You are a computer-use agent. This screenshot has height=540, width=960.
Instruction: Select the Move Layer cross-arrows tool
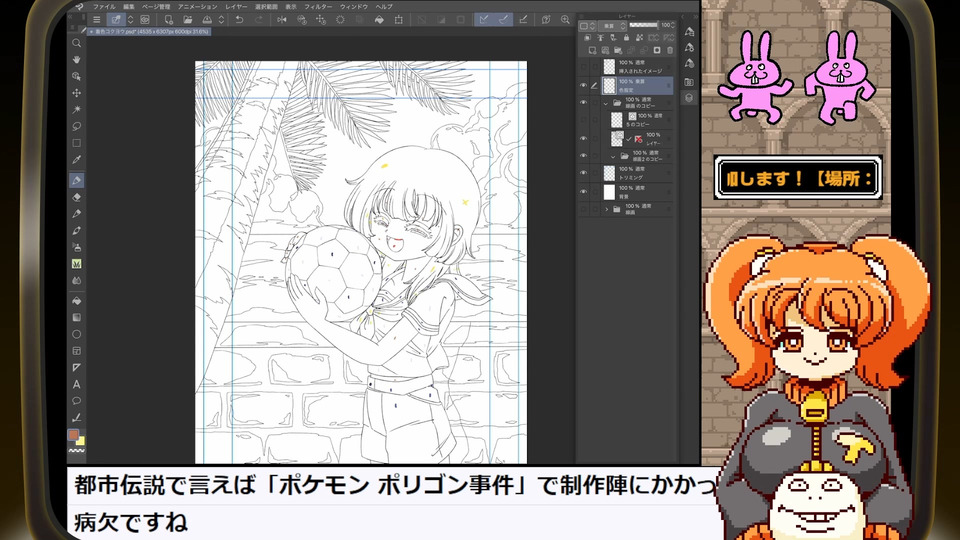pyautogui.click(x=77, y=92)
